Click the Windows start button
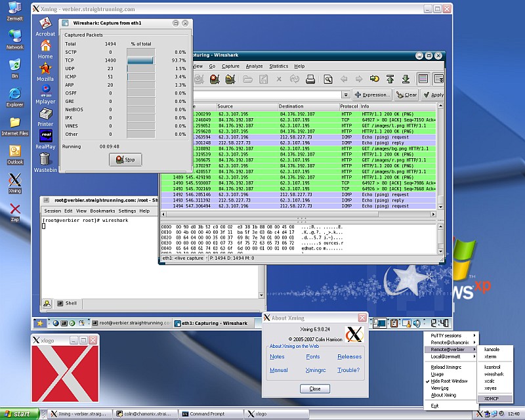The width and height of the screenshot is (525, 420). pyautogui.click(x=20, y=414)
